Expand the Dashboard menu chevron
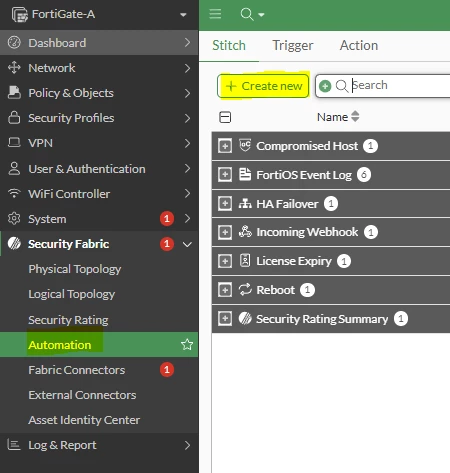Image resolution: width=450 pixels, height=473 pixels. pyautogui.click(x=187, y=43)
